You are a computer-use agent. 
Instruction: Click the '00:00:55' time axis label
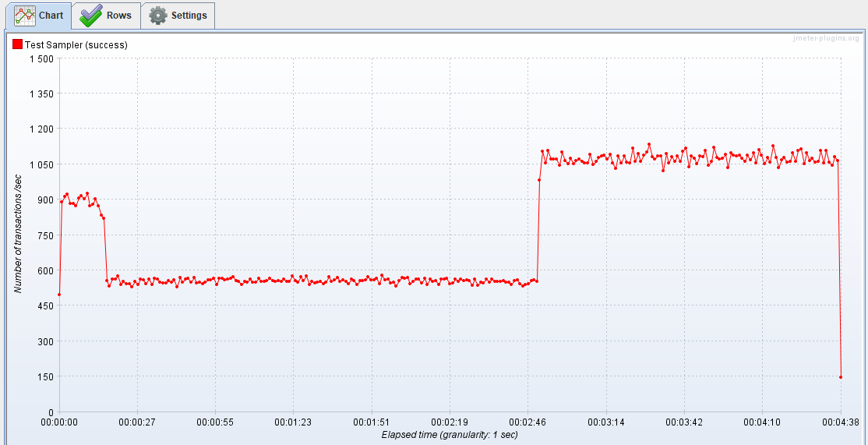[x=215, y=422]
